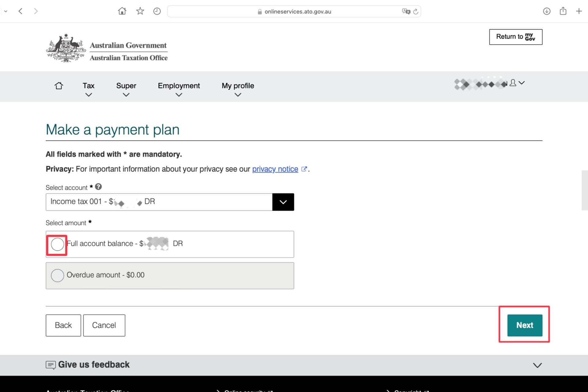Click the Next button
588x392 pixels.
point(525,325)
